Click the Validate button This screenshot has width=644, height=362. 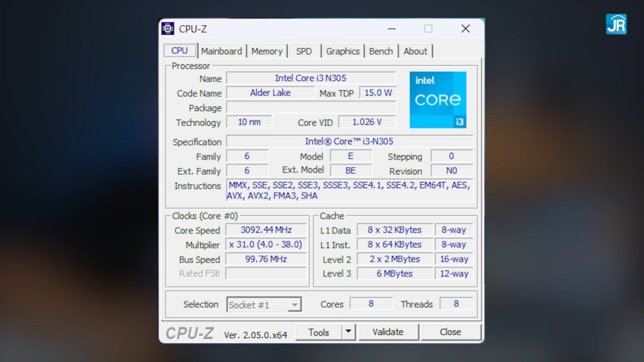pos(388,332)
